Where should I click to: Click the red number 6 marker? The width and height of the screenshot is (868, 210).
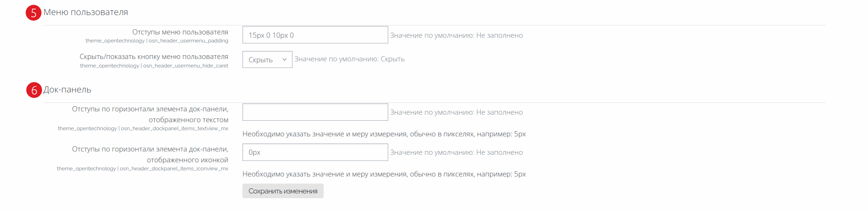click(x=34, y=90)
